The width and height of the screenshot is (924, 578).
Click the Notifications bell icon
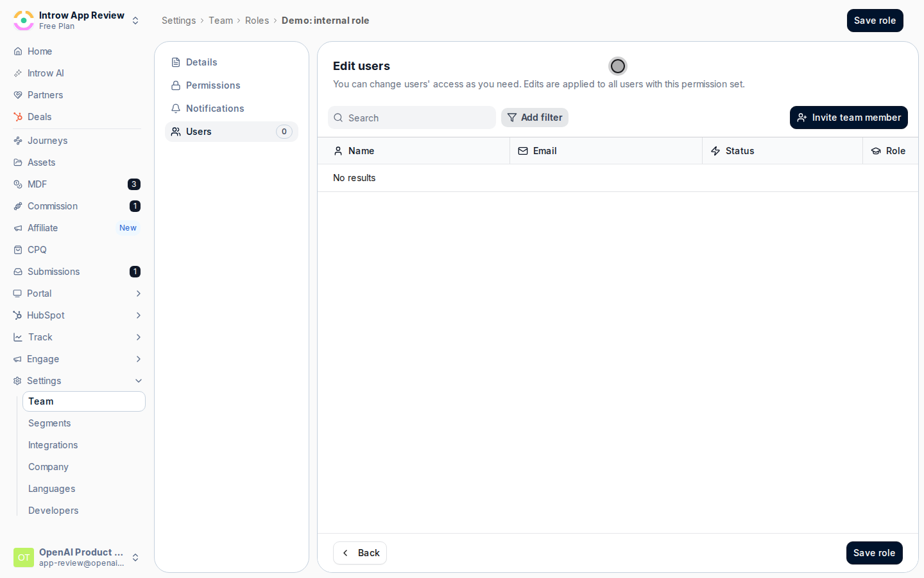176,109
